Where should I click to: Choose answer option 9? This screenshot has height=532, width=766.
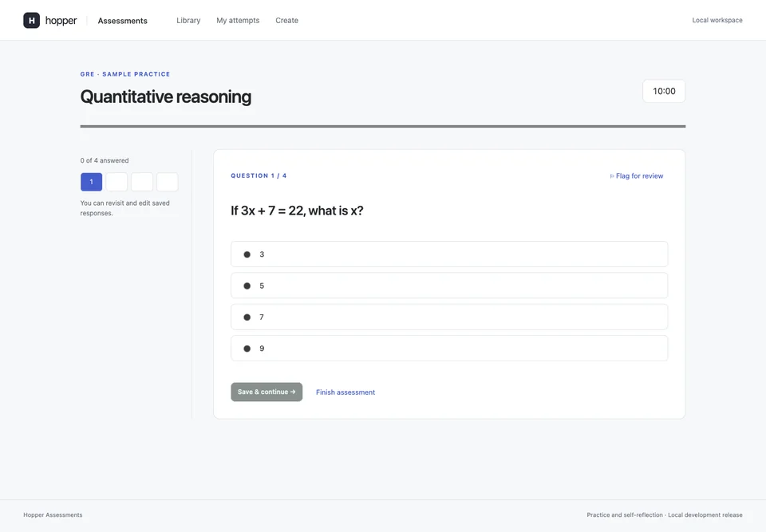point(449,349)
